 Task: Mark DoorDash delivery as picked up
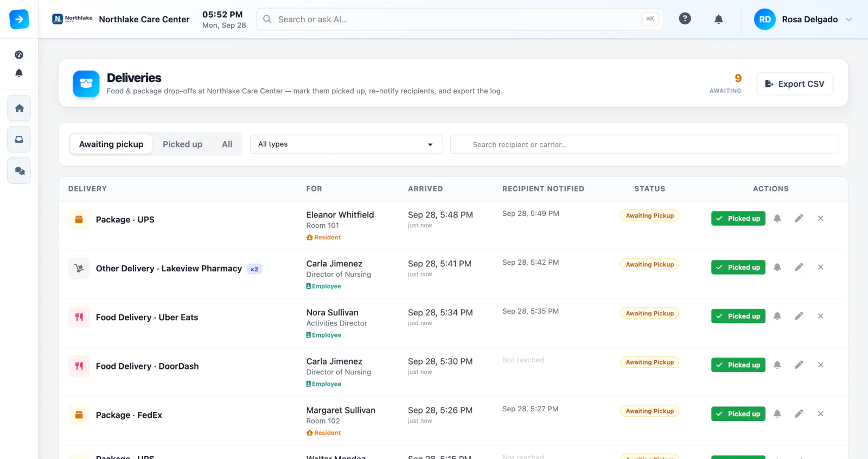[738, 365]
